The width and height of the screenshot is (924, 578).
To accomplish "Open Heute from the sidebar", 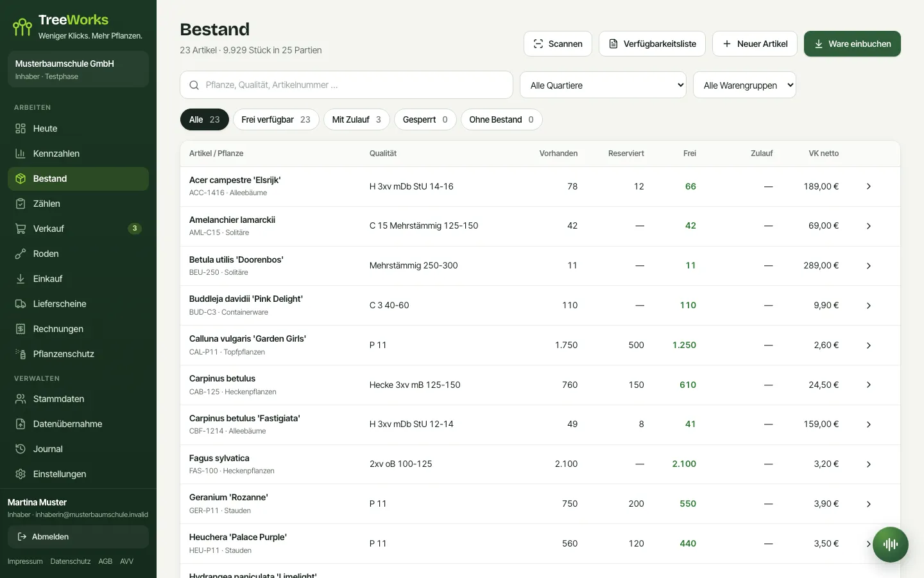I will 78,128.
